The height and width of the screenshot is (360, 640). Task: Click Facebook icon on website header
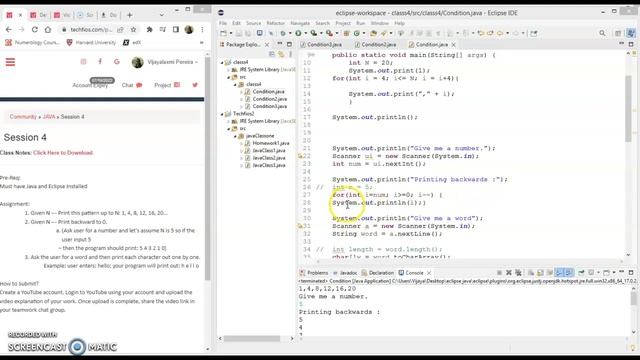[100, 62]
